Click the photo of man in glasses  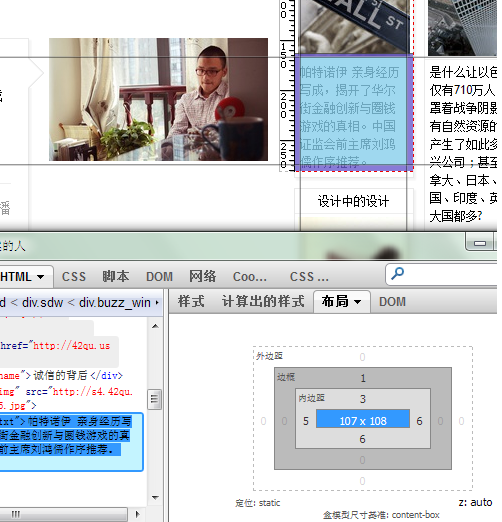pyautogui.click(x=158, y=99)
